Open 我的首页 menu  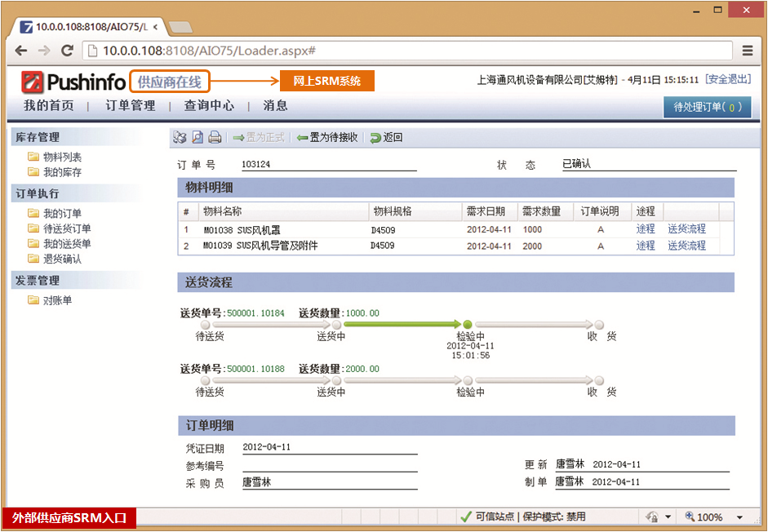point(48,105)
